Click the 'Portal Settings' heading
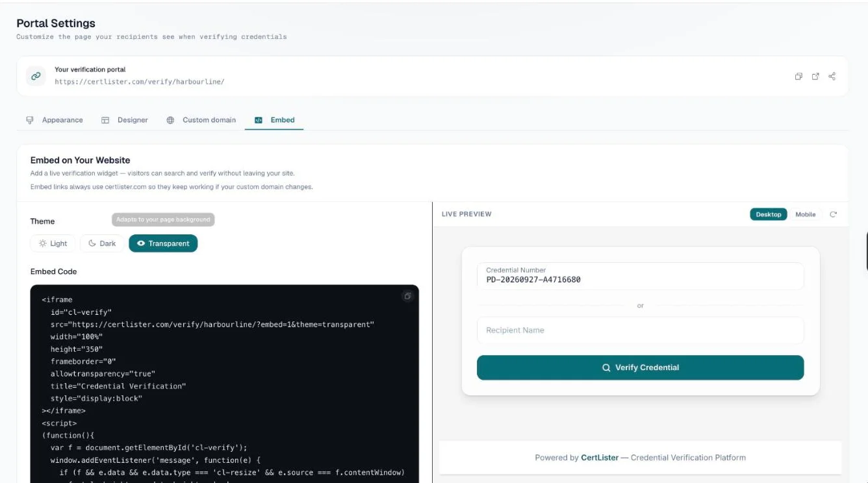868x483 pixels. tap(56, 23)
